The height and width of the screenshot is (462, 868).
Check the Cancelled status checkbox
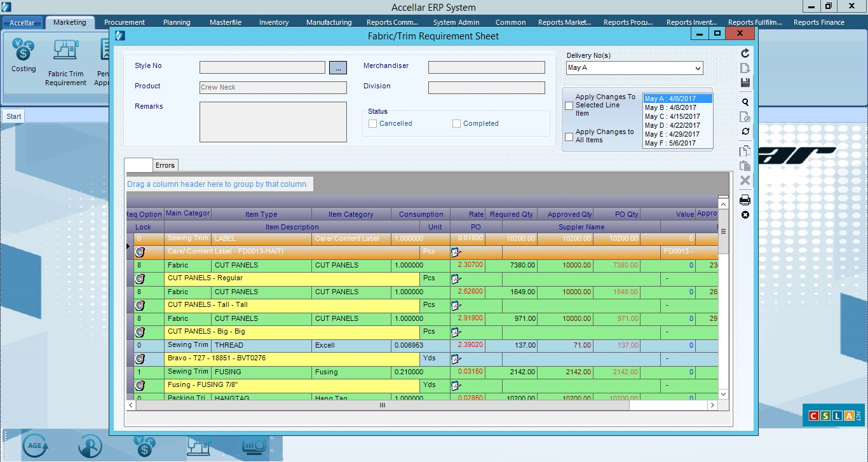[373, 123]
